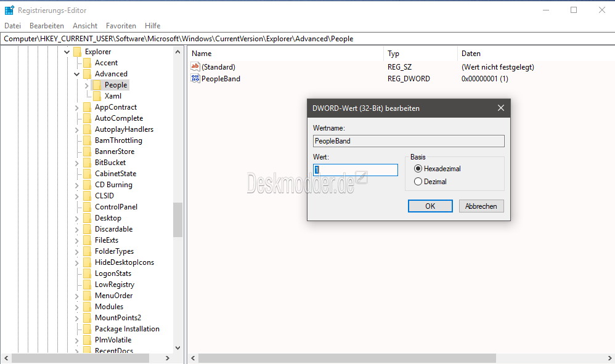Expand the Modules tree node
615x364 pixels.
[77, 307]
